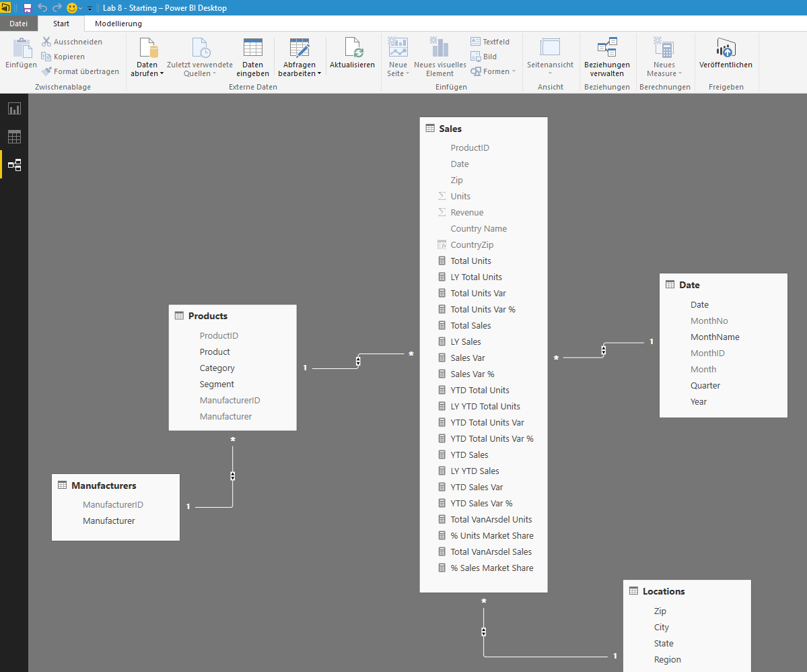Switch to the Modellierung ribbon tab

[x=118, y=23]
